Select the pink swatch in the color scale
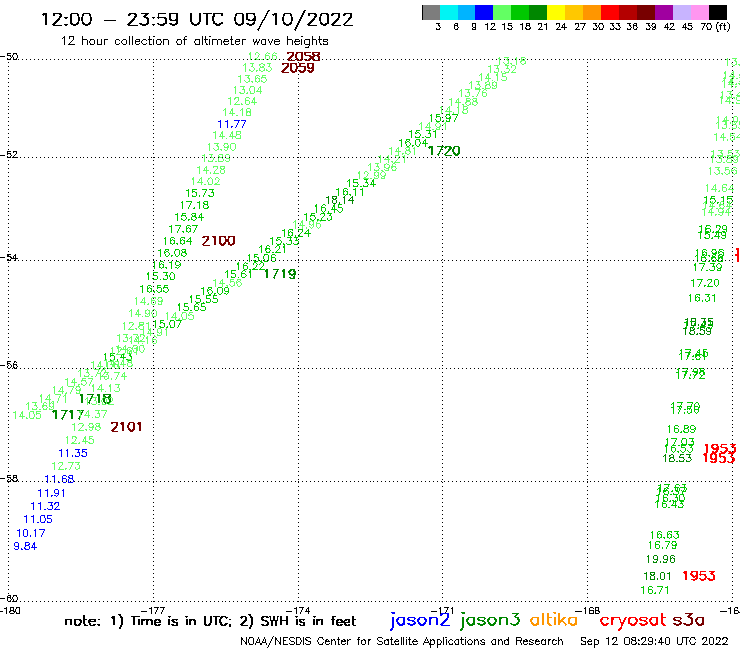Viewport: 740px width, 650px height. (x=699, y=12)
